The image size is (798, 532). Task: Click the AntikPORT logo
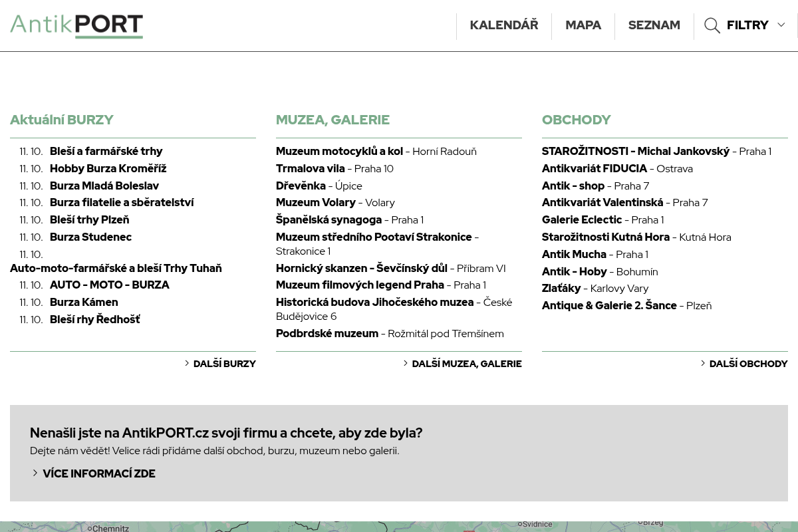point(76,26)
